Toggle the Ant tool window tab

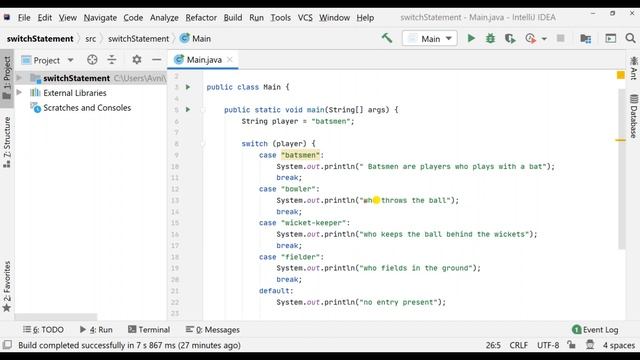pos(633,69)
